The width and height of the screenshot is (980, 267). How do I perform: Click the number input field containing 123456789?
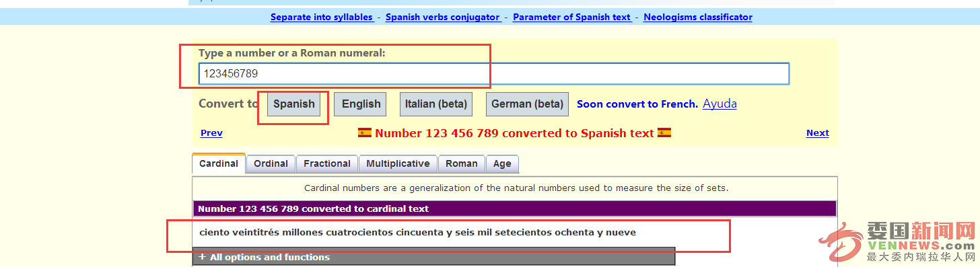pos(494,73)
